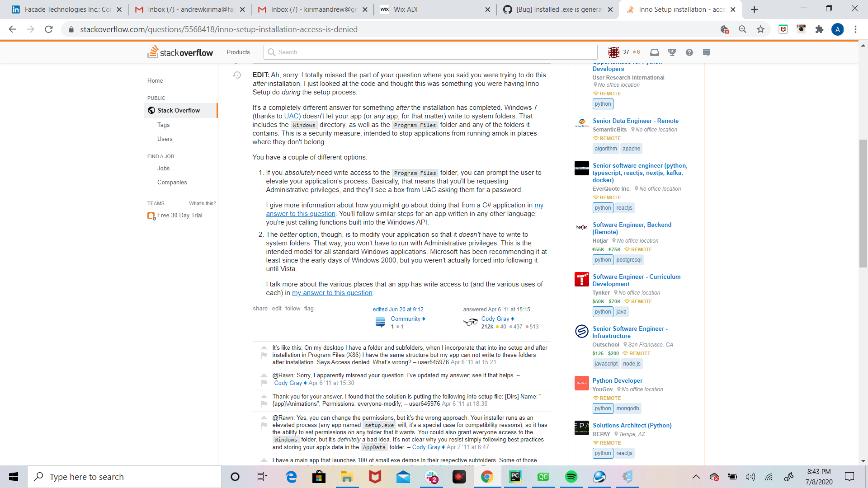The width and height of the screenshot is (868, 488).
Task: Follow the UAC link in the answer
Action: click(291, 116)
